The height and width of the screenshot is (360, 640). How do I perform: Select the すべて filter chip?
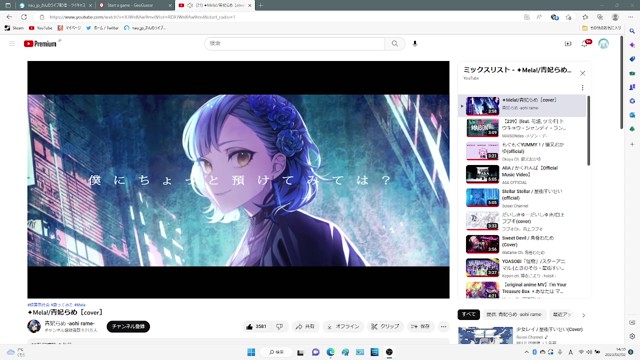pyautogui.click(x=469, y=314)
